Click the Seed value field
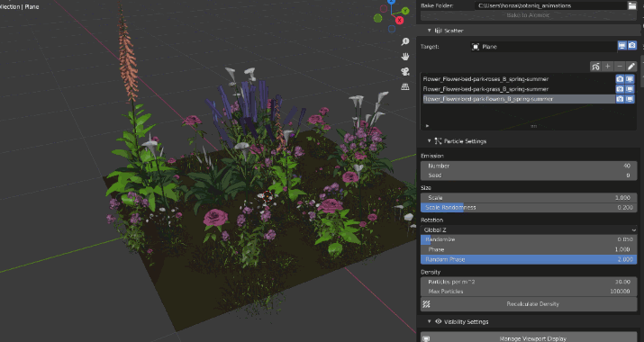 [529, 175]
